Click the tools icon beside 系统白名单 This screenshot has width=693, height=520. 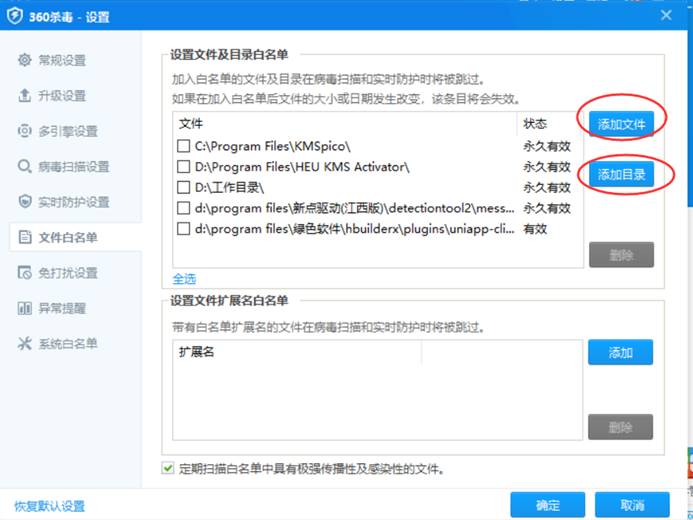click(25, 343)
